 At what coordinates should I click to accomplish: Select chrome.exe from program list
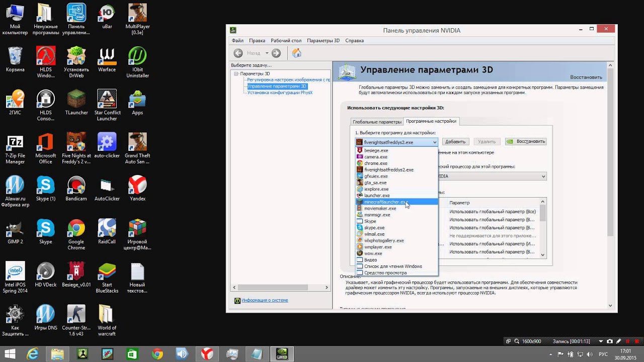point(375,163)
